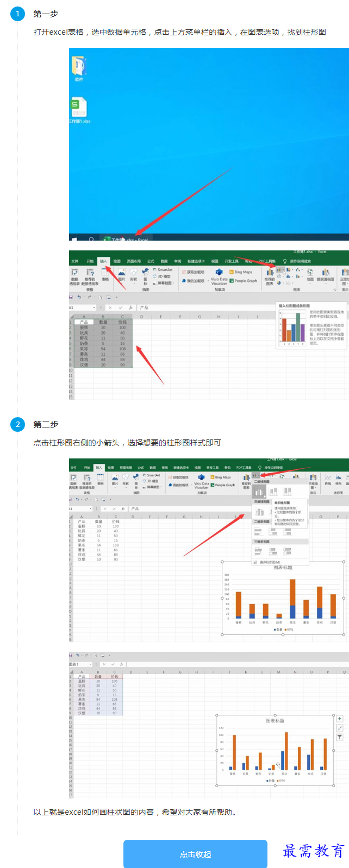Click chart filter funnel button beside clustered chart

[340, 737]
